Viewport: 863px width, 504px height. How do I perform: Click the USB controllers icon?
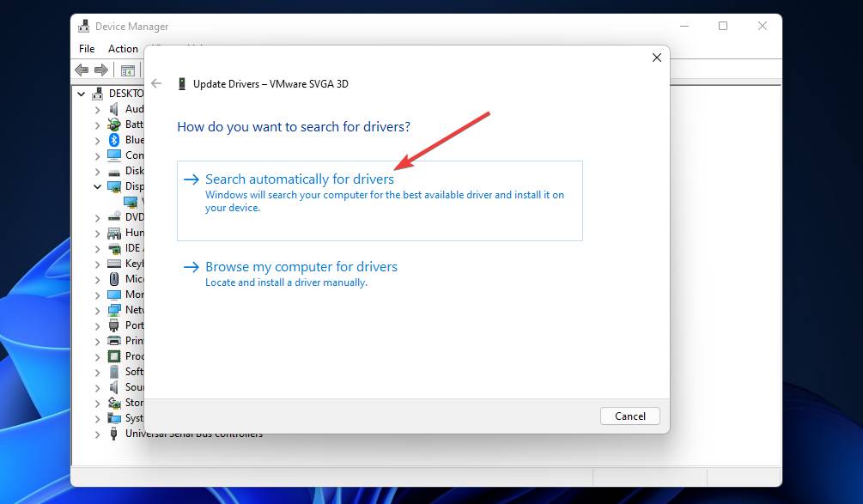[x=114, y=434]
